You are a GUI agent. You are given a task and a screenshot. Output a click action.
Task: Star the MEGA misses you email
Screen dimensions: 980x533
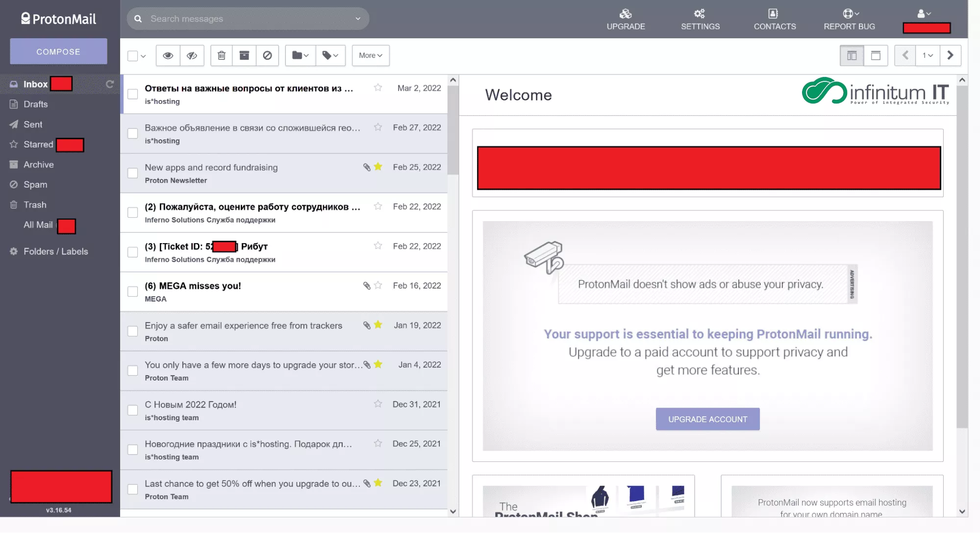(x=378, y=285)
